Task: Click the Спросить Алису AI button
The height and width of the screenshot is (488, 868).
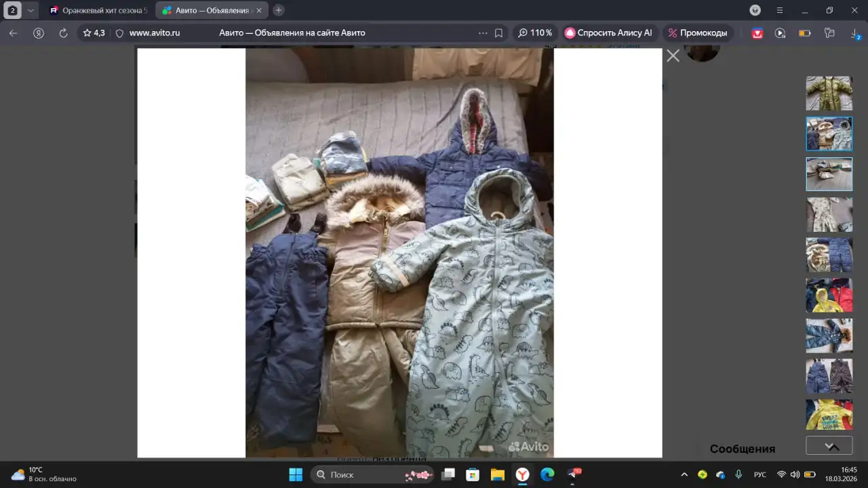Action: (608, 33)
